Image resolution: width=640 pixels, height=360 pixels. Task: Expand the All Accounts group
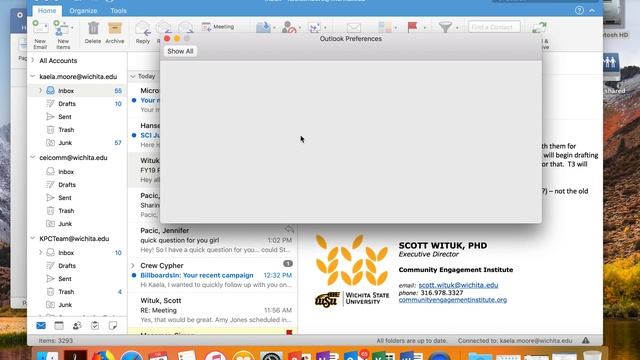click(x=33, y=60)
